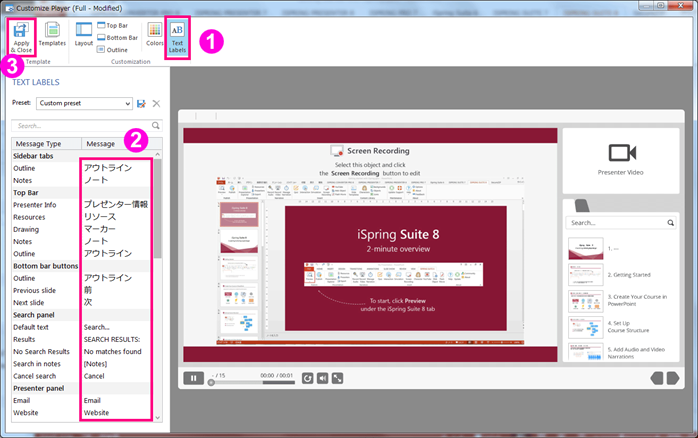Edit the Previous slide message cell
Viewport: 698px width, 438px height.
pyautogui.click(x=116, y=290)
